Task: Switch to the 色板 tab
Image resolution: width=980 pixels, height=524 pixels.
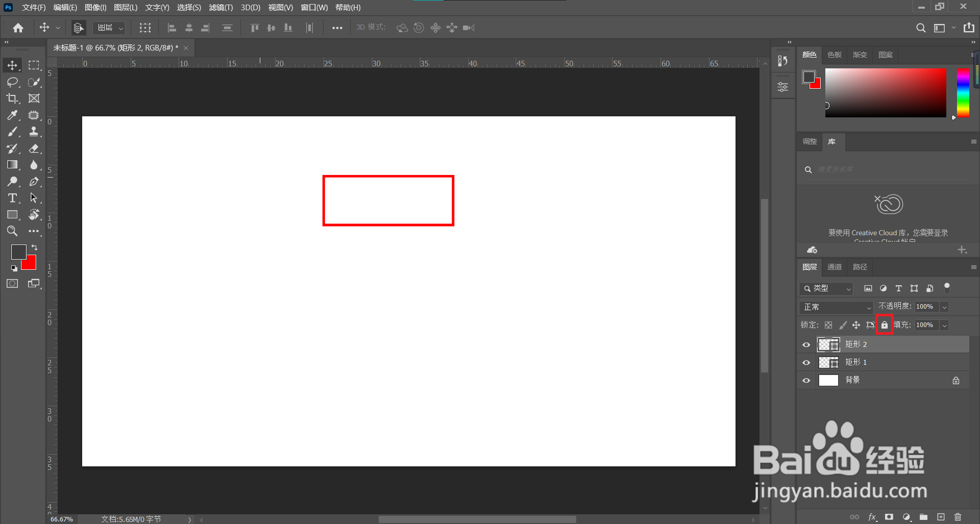Action: pos(835,55)
